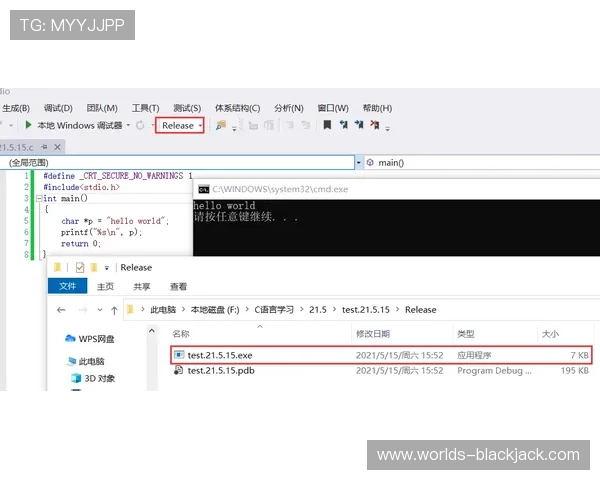Click inside the black cmd.exe console output
The height and width of the screenshot is (480, 600).
pos(396,227)
